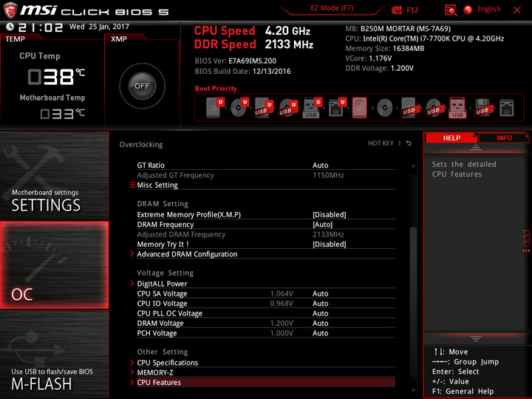
Task: Click the scroll down arrow of settings list
Action: pos(413,391)
